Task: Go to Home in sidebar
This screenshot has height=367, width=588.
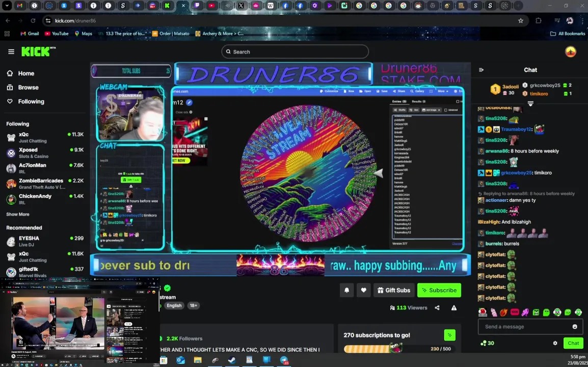Action: point(20,73)
